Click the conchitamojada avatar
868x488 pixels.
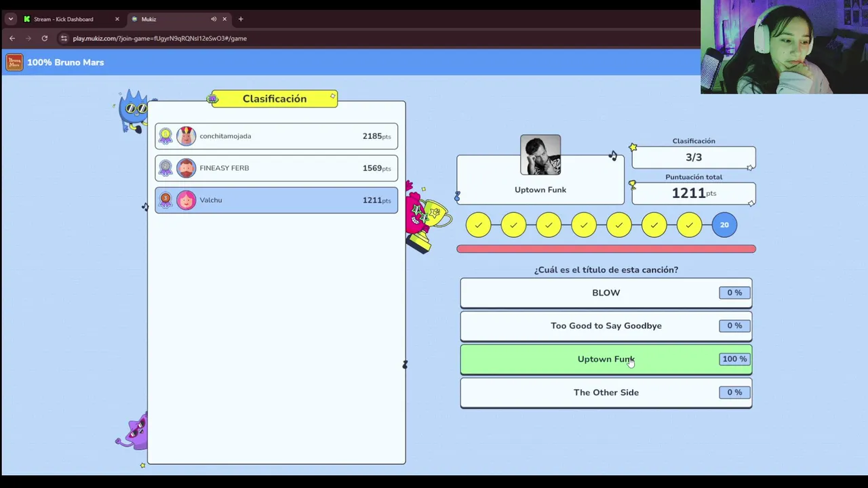(186, 136)
